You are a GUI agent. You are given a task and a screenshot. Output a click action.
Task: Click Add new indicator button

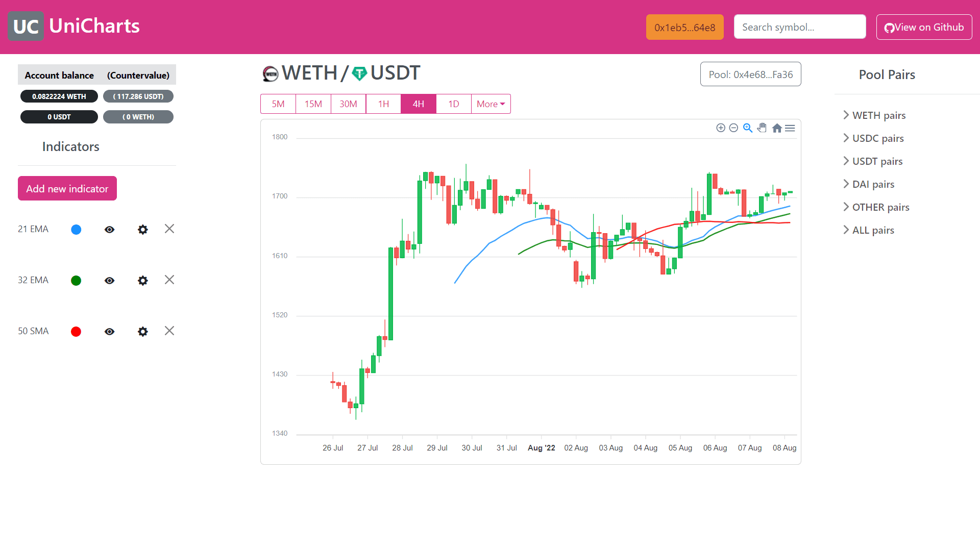point(67,189)
